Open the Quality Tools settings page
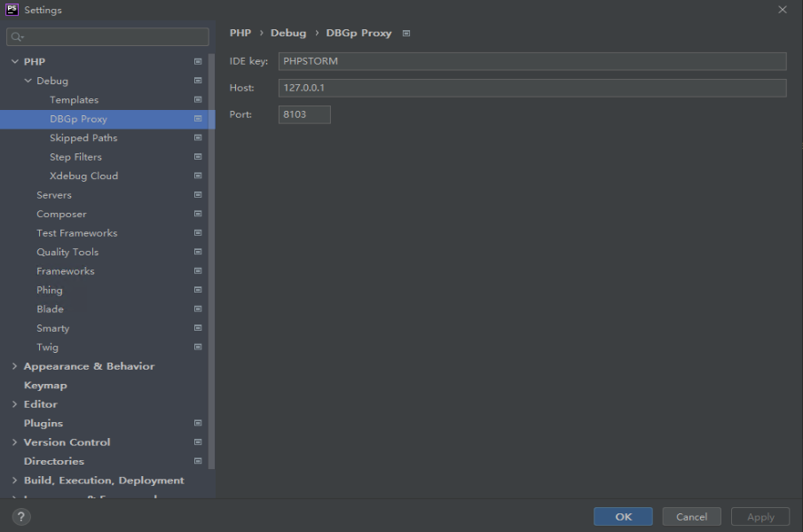803x532 pixels. click(67, 252)
